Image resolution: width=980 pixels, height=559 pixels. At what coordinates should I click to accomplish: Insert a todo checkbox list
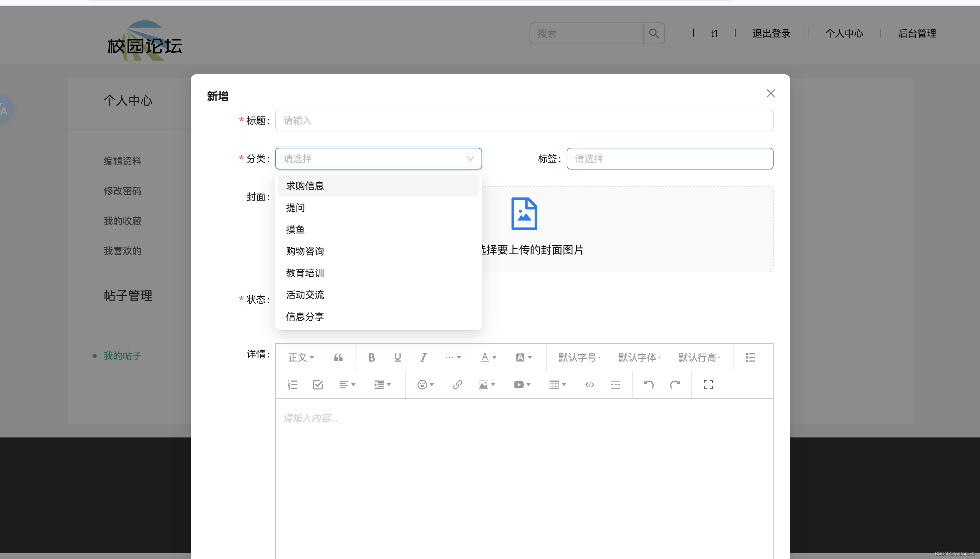pos(318,385)
